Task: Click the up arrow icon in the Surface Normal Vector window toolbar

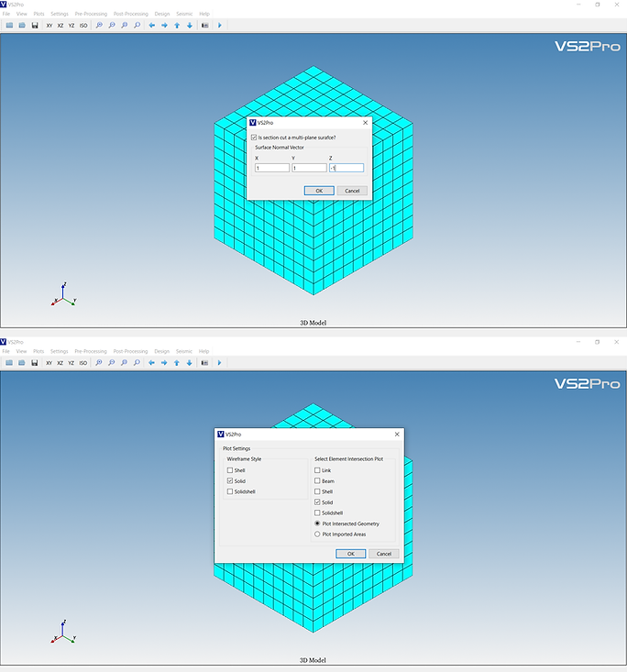Action: pyautogui.click(x=177, y=26)
